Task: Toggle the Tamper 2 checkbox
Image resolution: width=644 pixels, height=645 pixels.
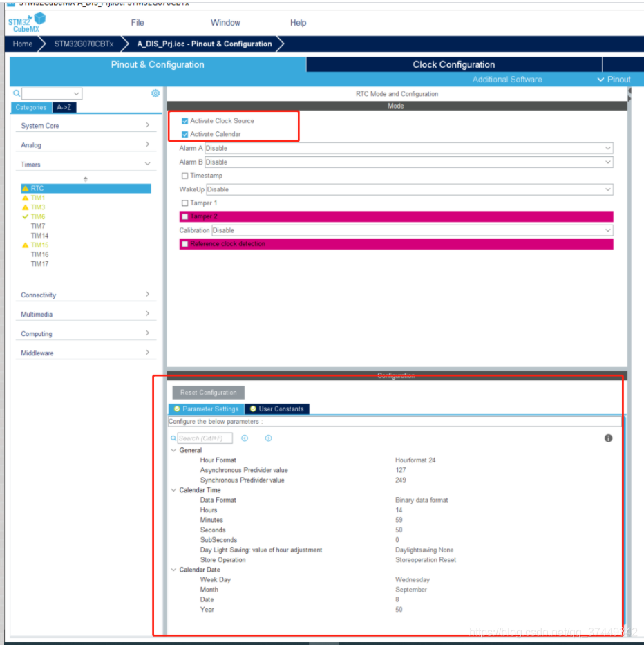Action: coord(185,216)
